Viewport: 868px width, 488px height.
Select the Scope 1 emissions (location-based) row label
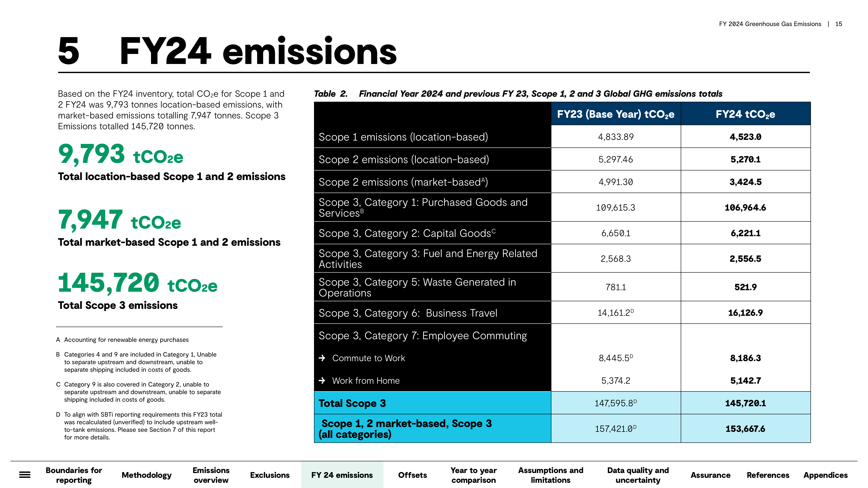(x=403, y=137)
